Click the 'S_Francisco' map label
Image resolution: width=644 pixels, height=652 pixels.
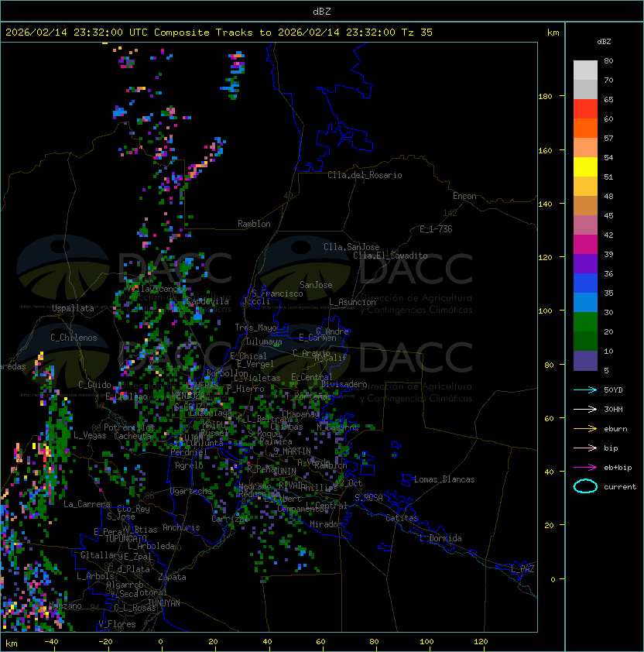[277, 293]
